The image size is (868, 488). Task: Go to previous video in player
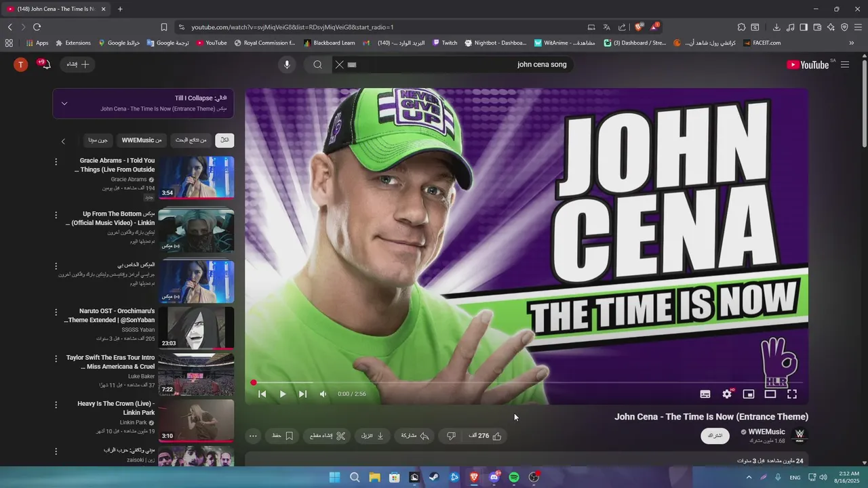[262, 394]
